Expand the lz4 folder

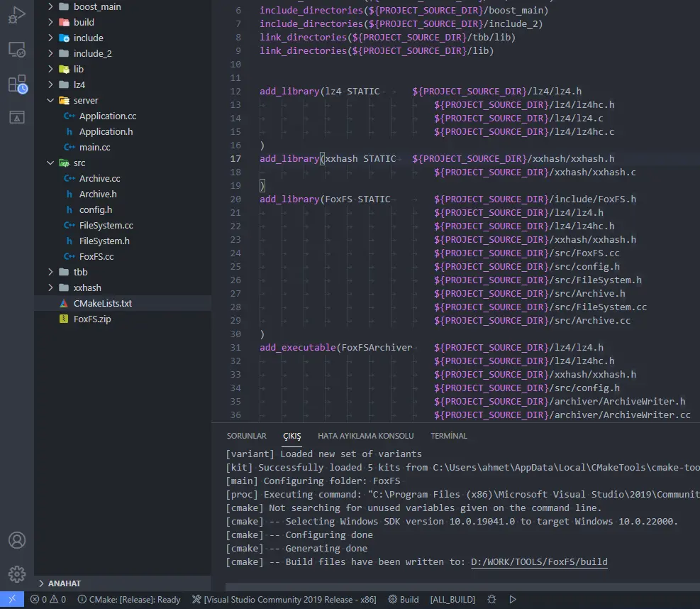50,84
